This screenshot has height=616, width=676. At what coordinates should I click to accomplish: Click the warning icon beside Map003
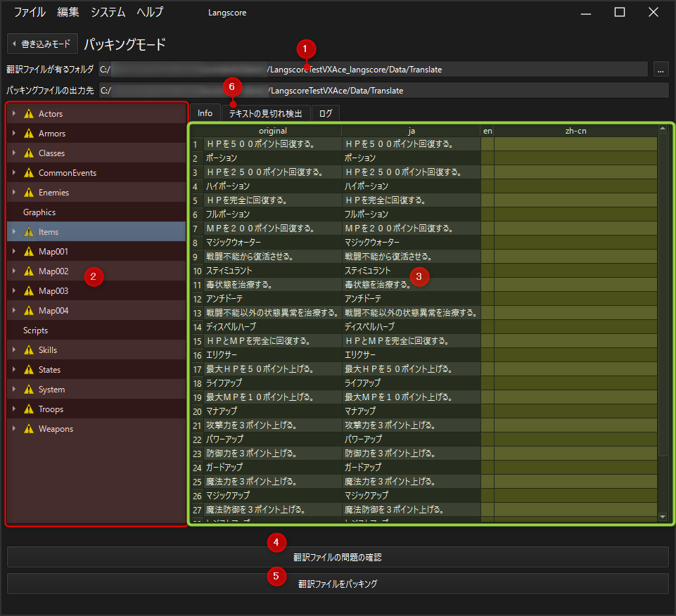coord(29,291)
